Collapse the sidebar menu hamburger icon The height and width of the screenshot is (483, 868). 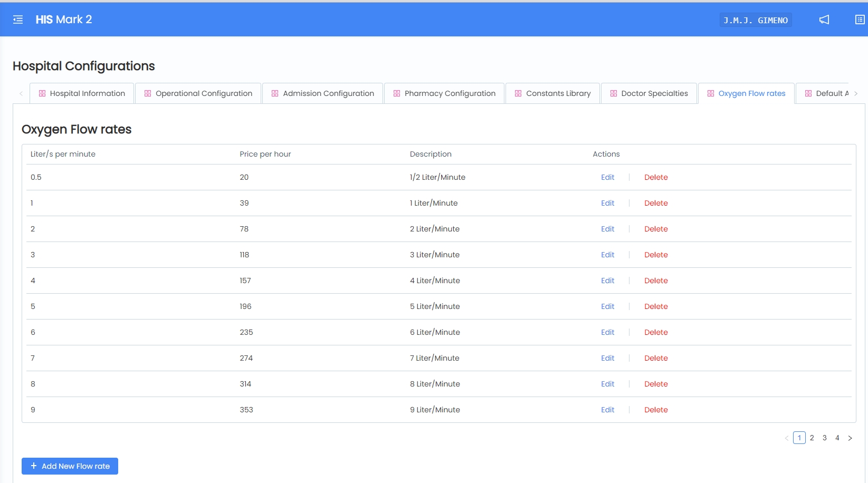coord(18,20)
